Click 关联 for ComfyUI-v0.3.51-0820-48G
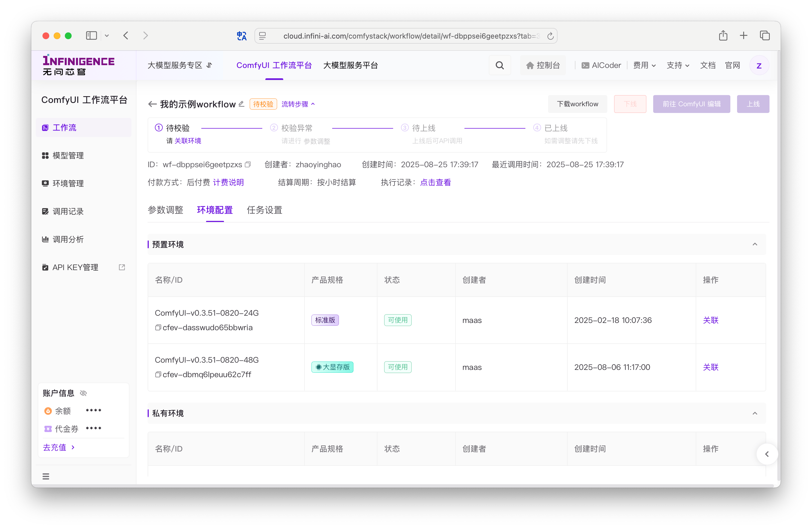Screen dimensions: 812x529 [x=710, y=367]
